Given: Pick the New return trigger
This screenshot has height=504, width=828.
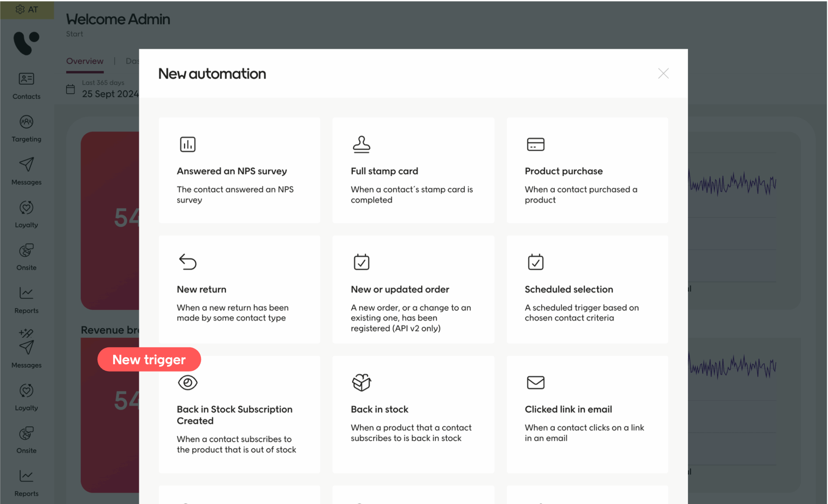Looking at the screenshot, I should (x=239, y=289).
